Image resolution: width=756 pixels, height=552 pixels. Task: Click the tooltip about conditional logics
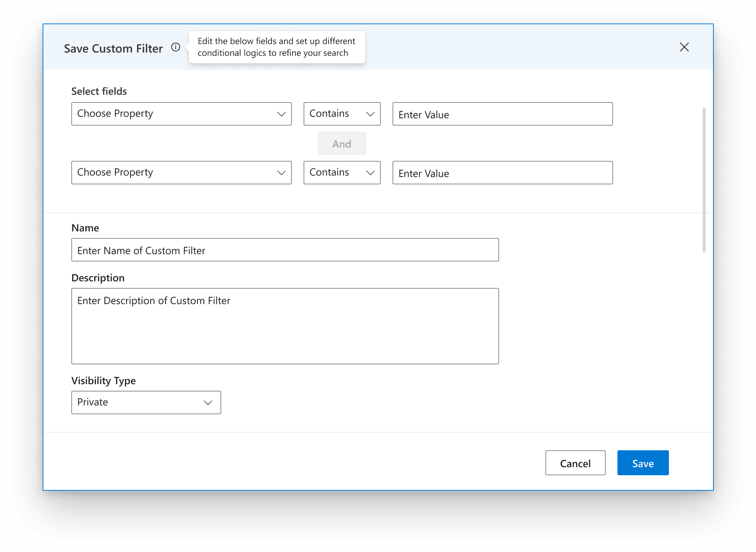pos(276,47)
